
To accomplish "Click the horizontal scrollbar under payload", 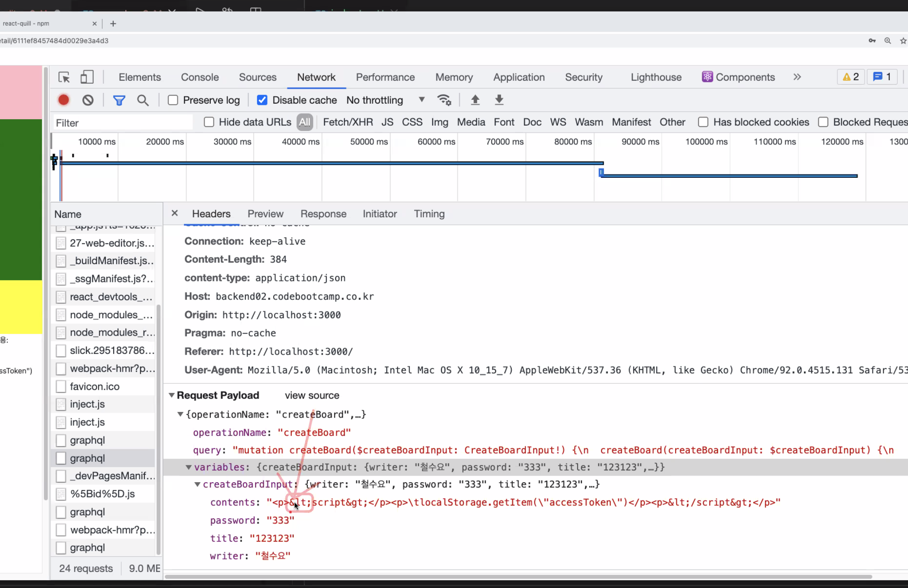I will click(x=518, y=577).
